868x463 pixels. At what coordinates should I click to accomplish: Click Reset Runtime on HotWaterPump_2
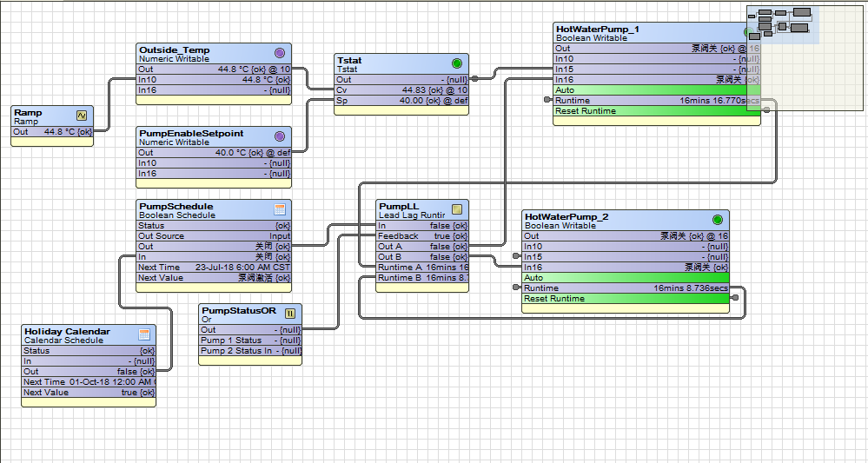click(626, 299)
